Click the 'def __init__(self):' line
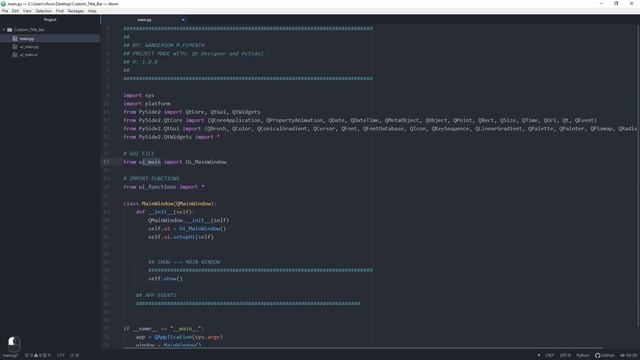The height and width of the screenshot is (360, 640). point(165,212)
